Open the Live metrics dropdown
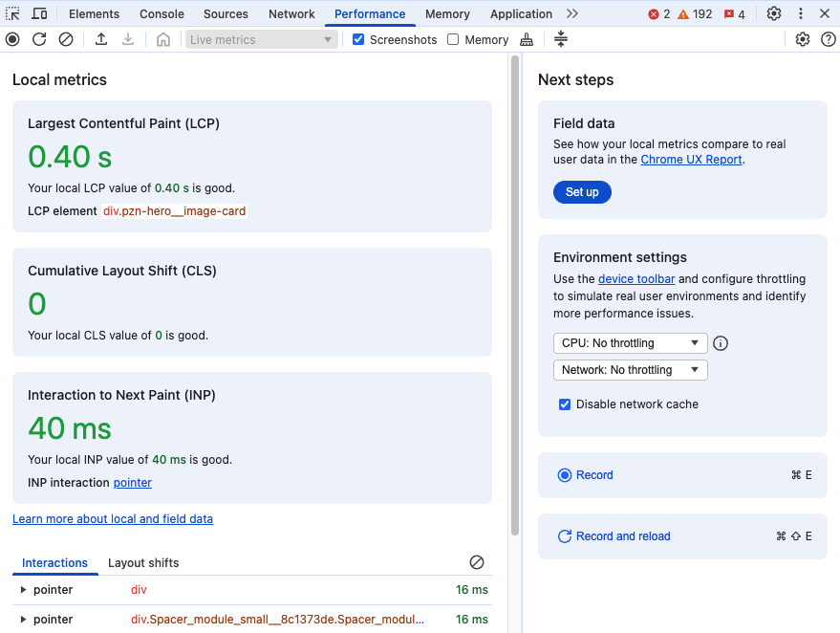This screenshot has height=633, width=840. click(262, 39)
